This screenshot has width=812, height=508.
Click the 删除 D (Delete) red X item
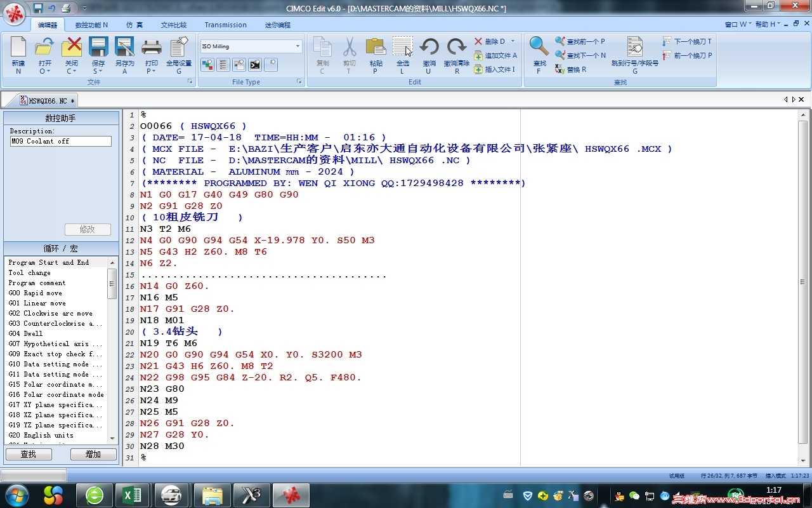point(490,41)
